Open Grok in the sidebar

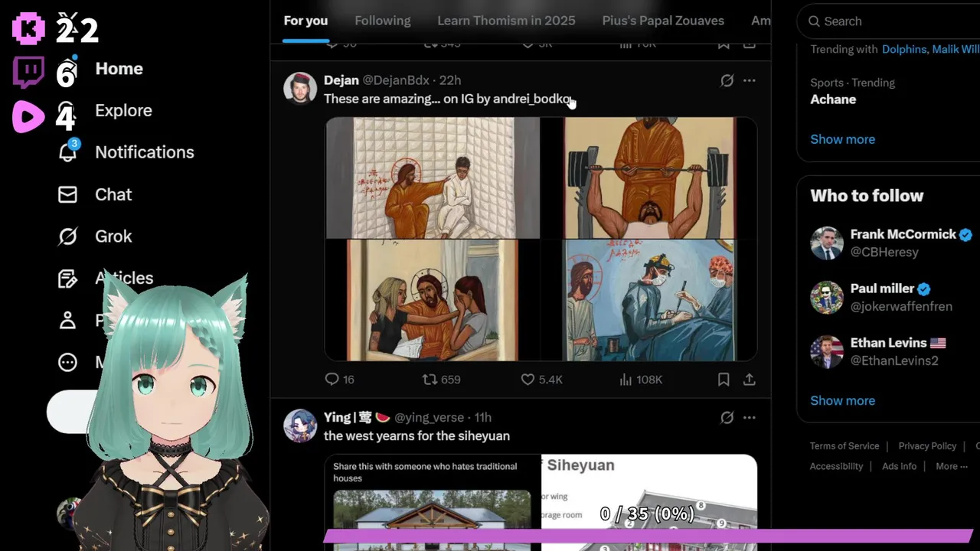tap(113, 236)
